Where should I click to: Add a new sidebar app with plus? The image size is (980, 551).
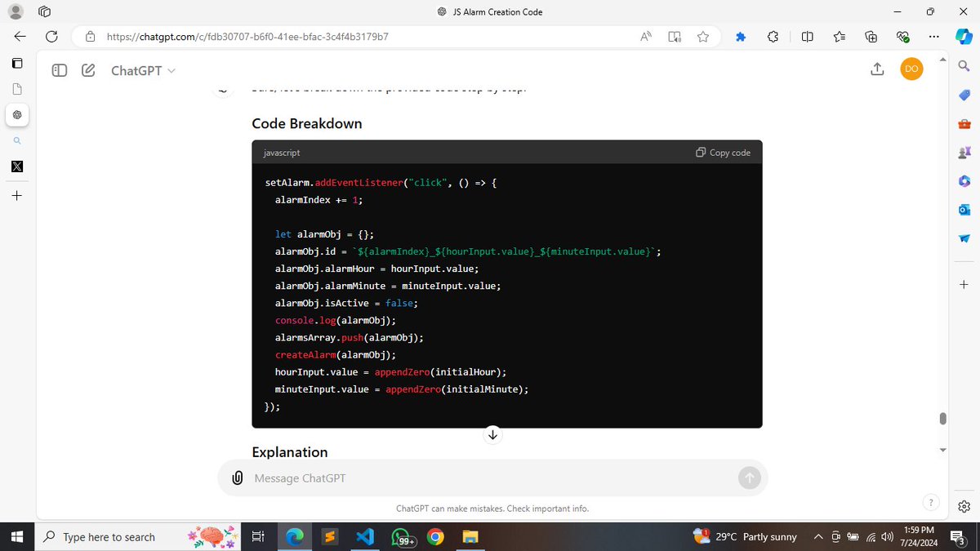click(964, 284)
